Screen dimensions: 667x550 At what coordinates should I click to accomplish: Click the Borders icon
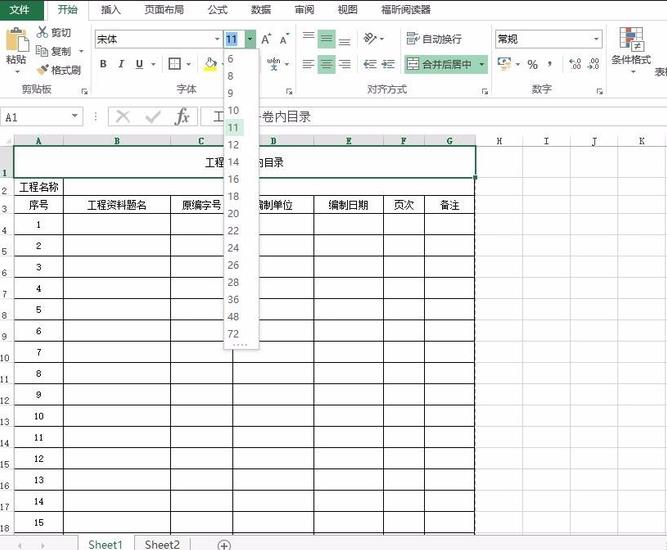pyautogui.click(x=174, y=64)
